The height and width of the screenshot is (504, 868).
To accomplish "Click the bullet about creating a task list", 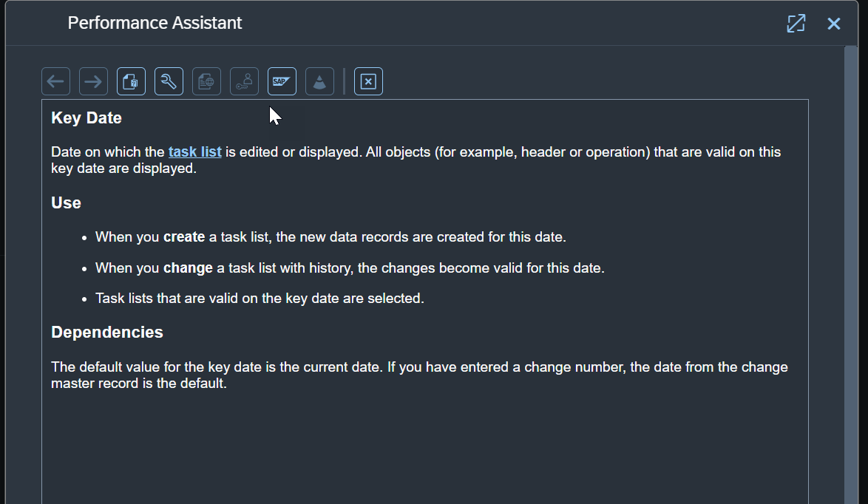I will click(x=330, y=236).
